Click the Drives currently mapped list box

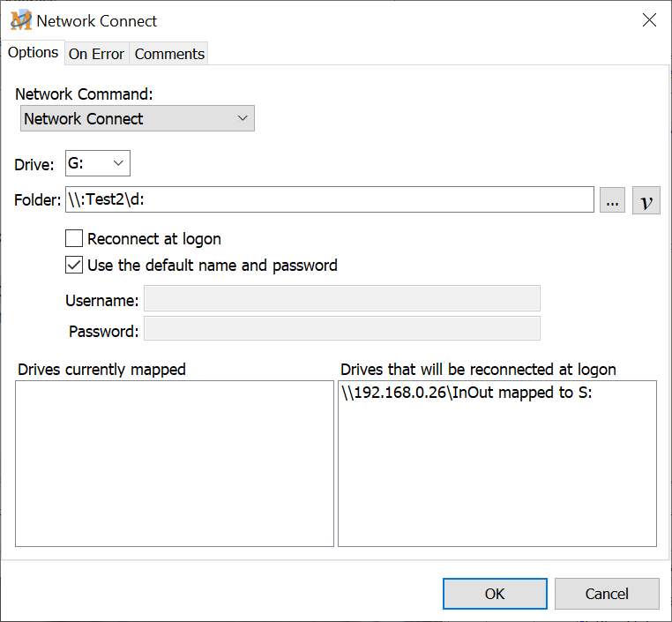[175, 463]
